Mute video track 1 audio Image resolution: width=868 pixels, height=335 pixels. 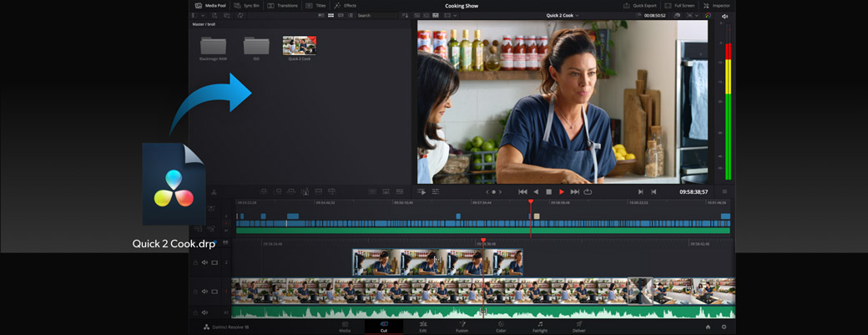pos(204,292)
